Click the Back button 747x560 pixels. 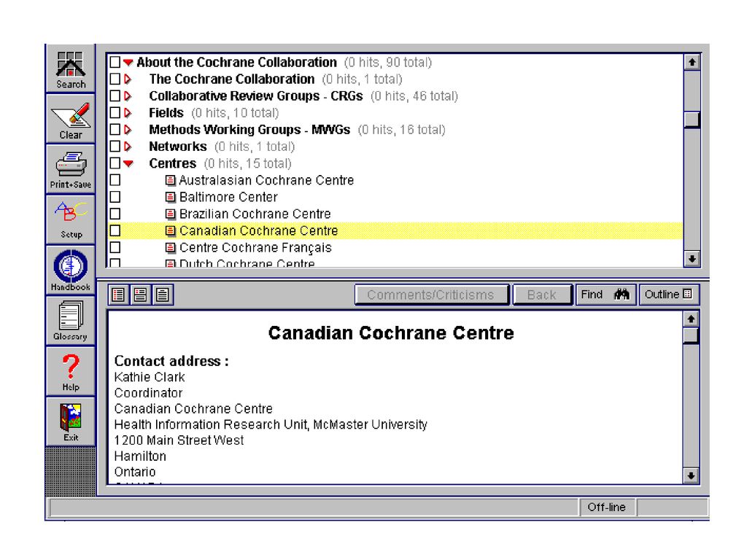pos(542,295)
